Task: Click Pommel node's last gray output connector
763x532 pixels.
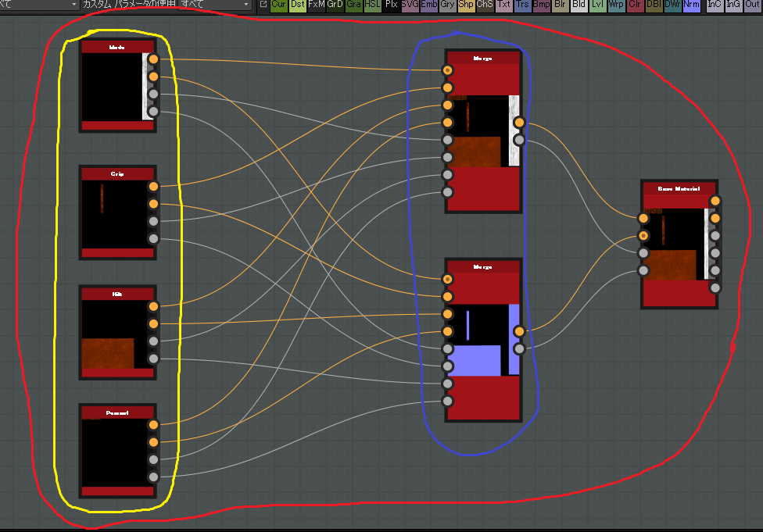Action: coord(153,477)
